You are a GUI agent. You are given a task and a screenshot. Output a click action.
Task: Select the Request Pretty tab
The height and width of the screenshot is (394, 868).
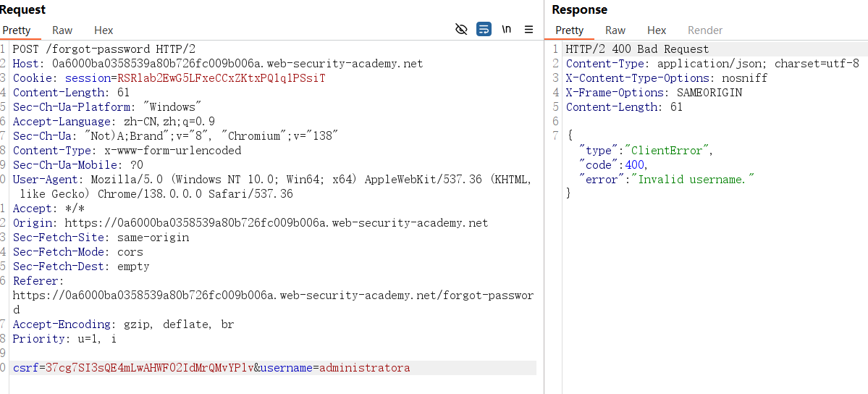17,30
